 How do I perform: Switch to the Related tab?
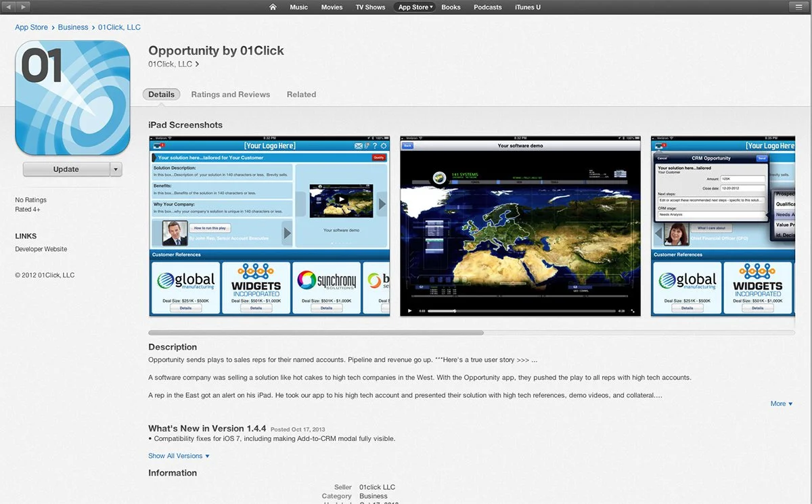click(301, 95)
